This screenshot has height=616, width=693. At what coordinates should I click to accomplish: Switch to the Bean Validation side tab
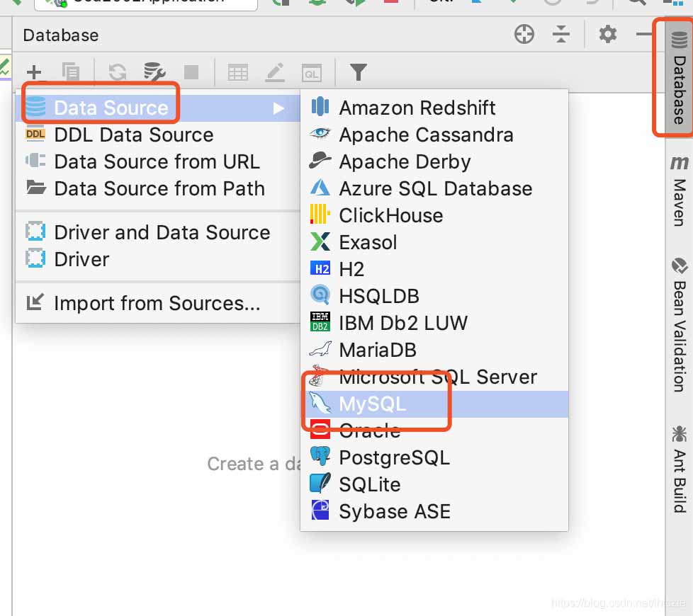(x=680, y=326)
